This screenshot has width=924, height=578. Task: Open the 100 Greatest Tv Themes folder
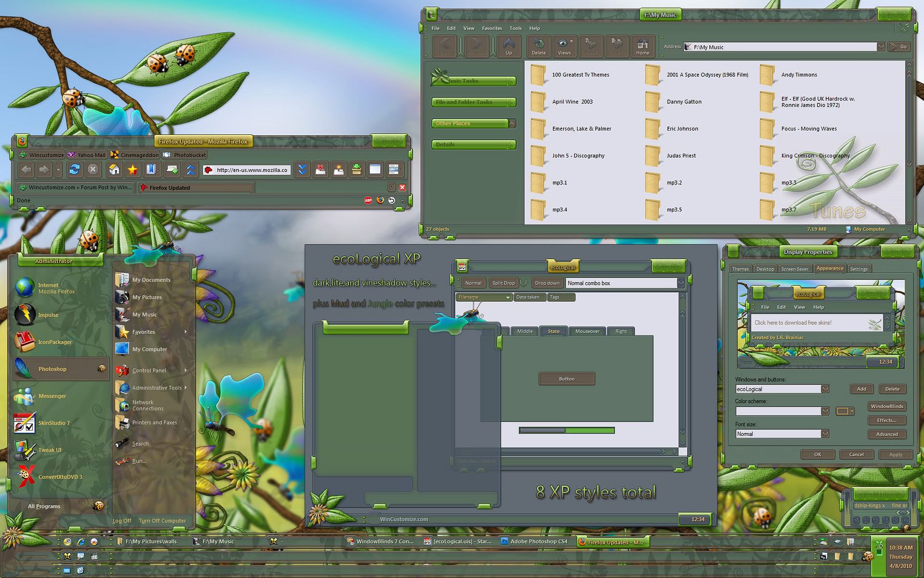tap(571, 75)
